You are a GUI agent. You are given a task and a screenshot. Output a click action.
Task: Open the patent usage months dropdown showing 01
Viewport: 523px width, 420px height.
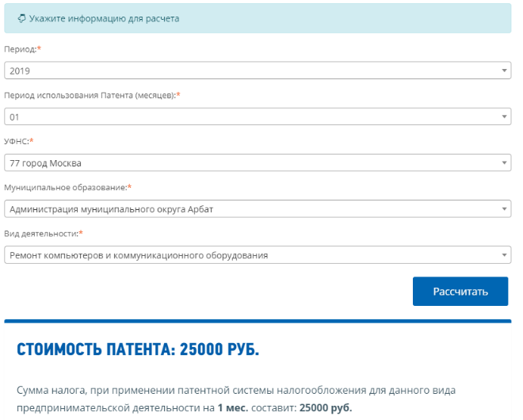258,116
